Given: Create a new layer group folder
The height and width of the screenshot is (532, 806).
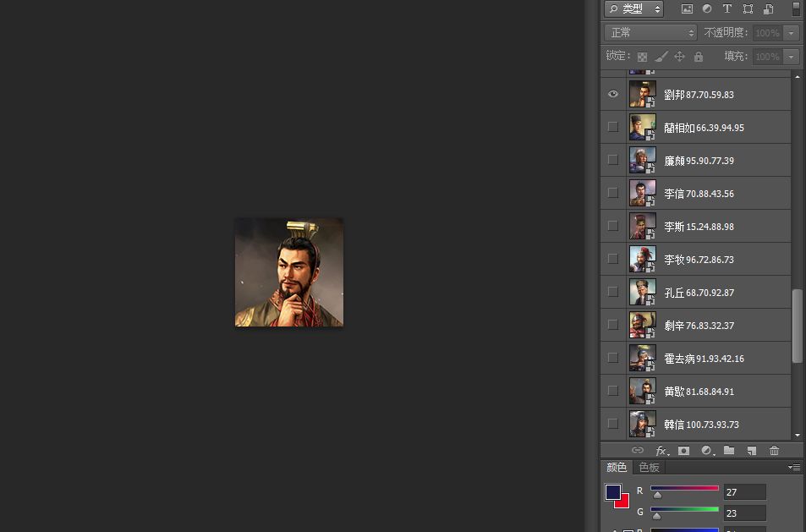Looking at the screenshot, I should pyautogui.click(x=729, y=450).
